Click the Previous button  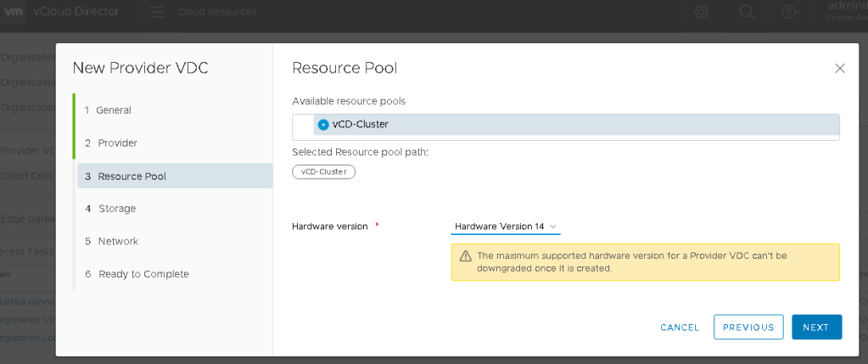tap(748, 328)
